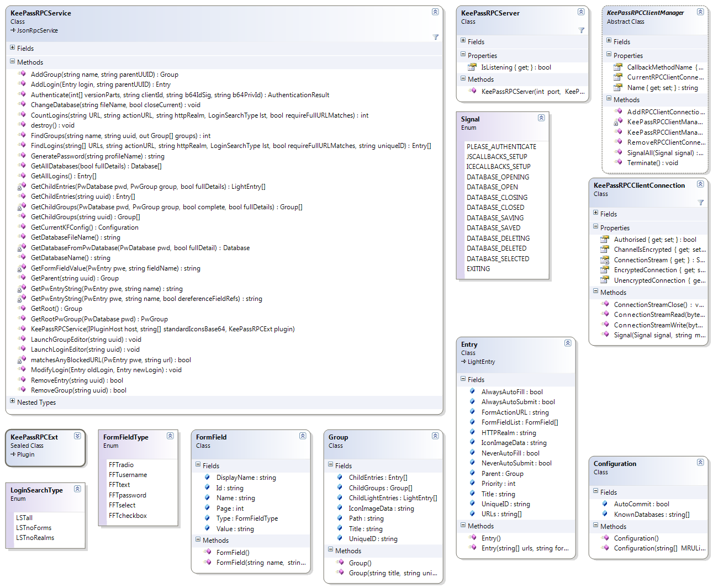Collapse the Properties section of KeePassRPCClientManager
The image size is (713, 588).
pos(609,55)
